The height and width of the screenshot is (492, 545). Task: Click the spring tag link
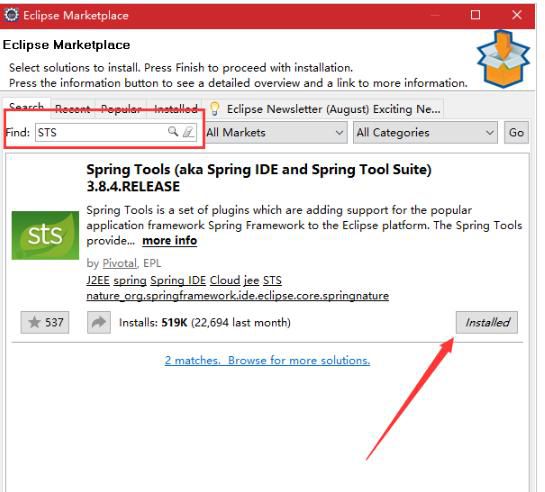(130, 280)
